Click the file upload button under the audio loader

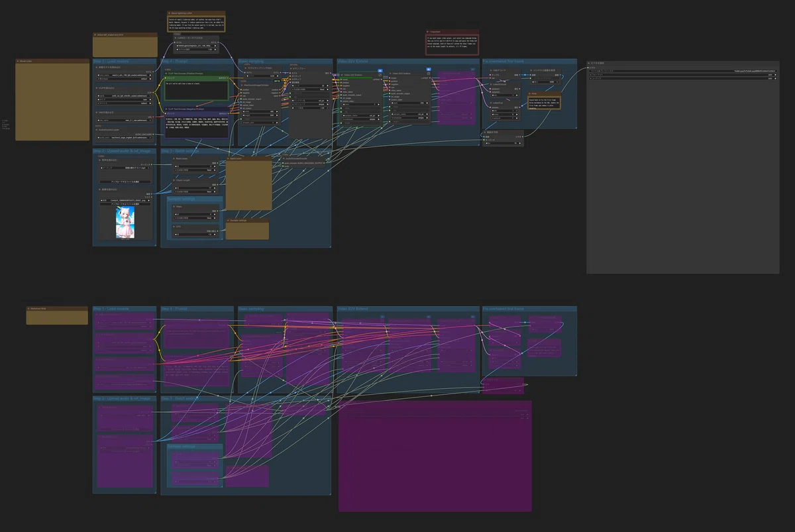tap(125, 182)
